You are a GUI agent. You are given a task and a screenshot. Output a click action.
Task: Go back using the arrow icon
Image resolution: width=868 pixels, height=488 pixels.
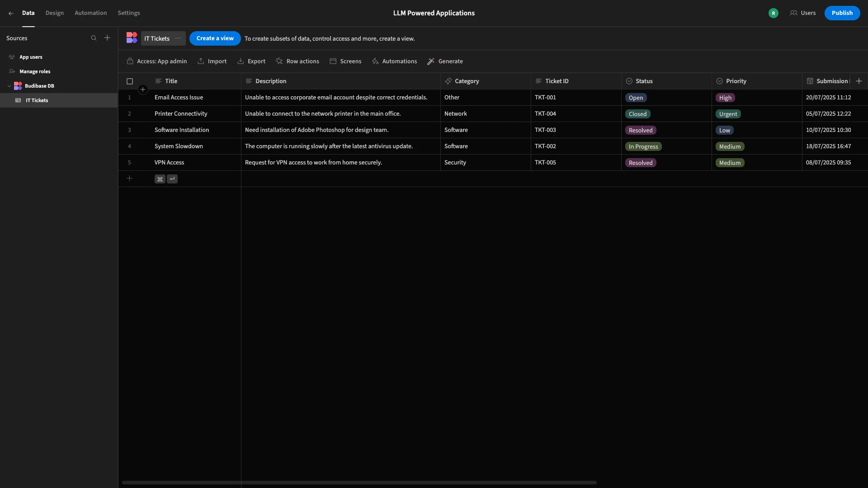click(x=11, y=13)
